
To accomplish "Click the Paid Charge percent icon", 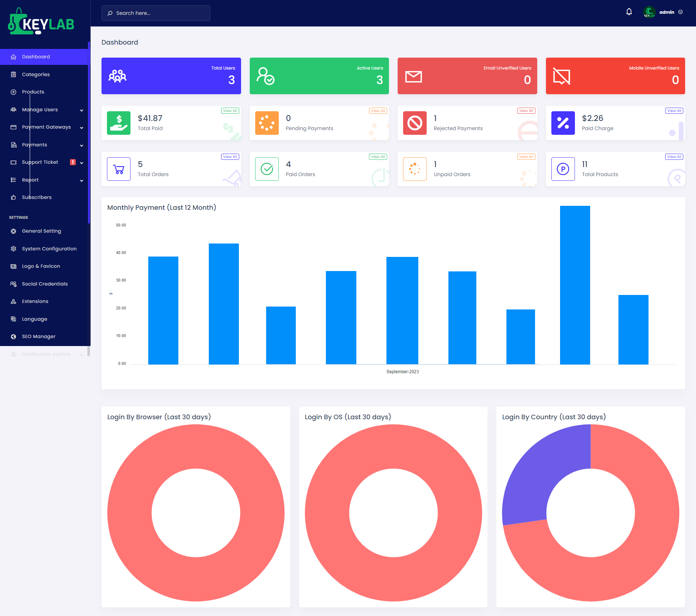I will coord(563,123).
